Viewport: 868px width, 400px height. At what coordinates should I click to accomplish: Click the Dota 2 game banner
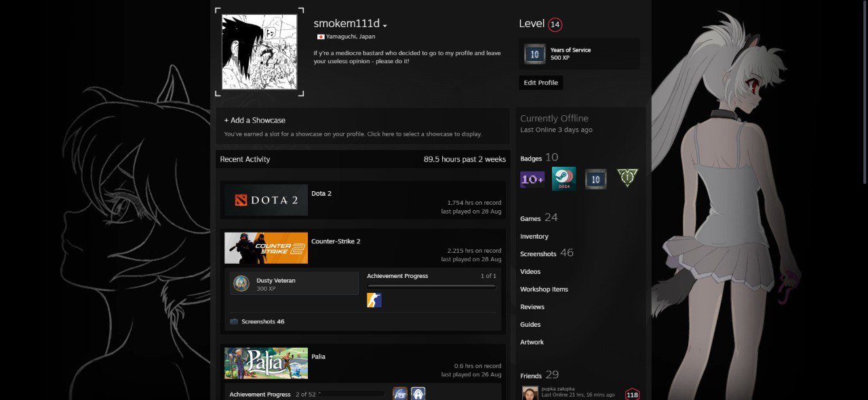coord(266,200)
